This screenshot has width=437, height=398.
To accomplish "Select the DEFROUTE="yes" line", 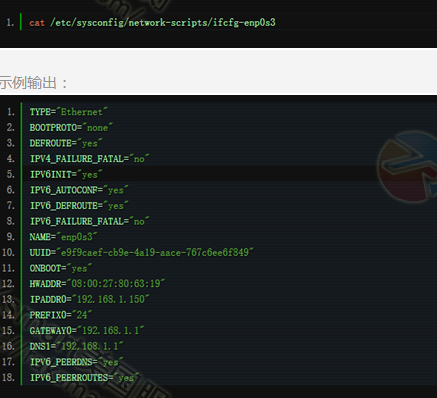I will [x=66, y=143].
